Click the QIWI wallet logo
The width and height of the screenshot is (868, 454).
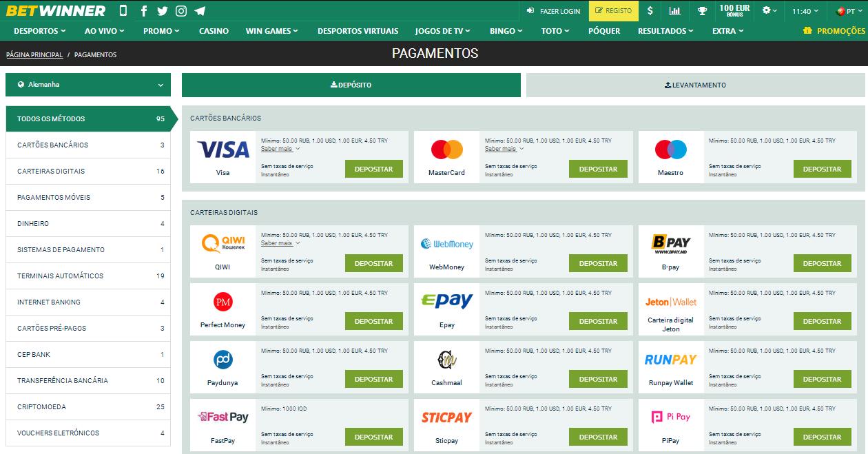pos(223,243)
